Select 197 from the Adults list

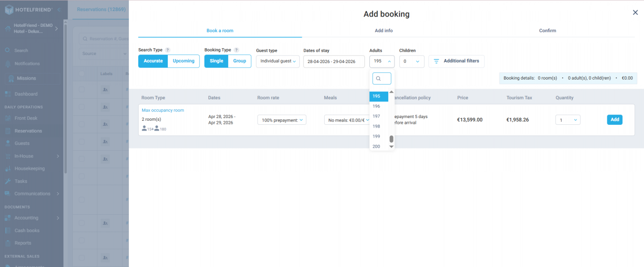tap(377, 116)
